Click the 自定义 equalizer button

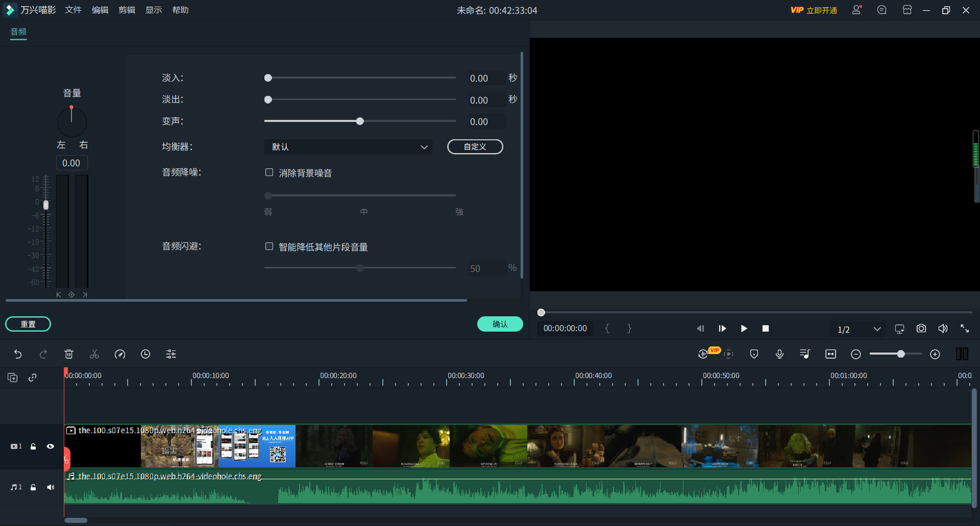click(x=474, y=147)
